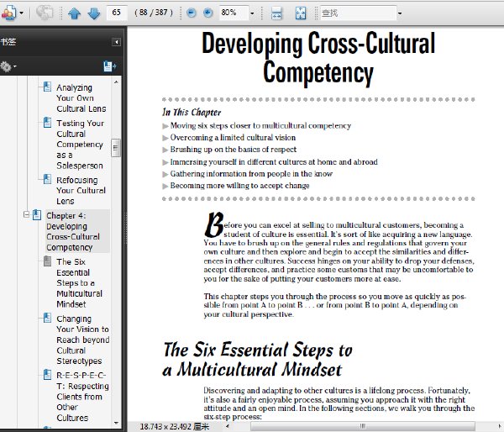This screenshot has height=432, width=504.
Task: Click the horizontal scrollbar left arrow
Action: point(228,426)
